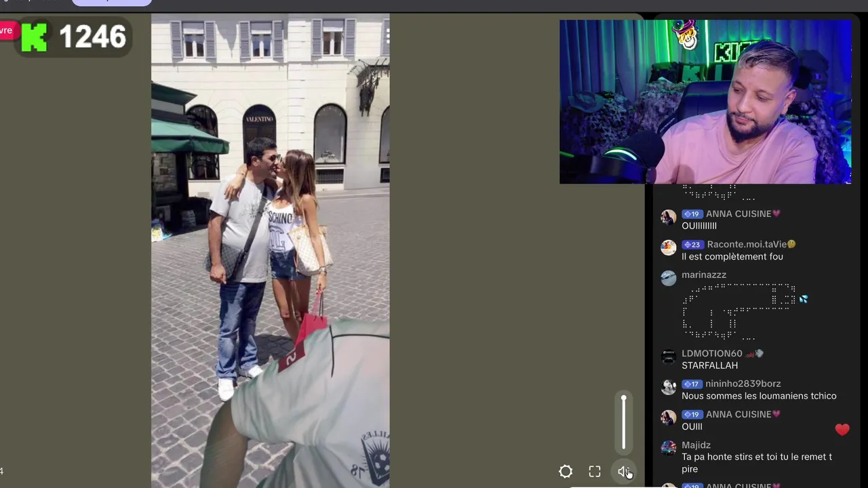This screenshot has height=488, width=868.
Task: Enter fullscreen mode on the stream
Action: [595, 472]
